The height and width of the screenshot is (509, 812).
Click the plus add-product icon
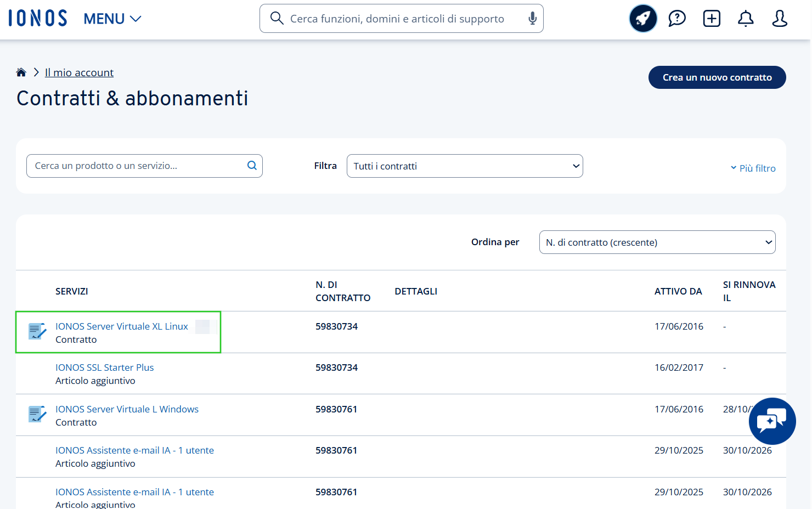point(712,19)
